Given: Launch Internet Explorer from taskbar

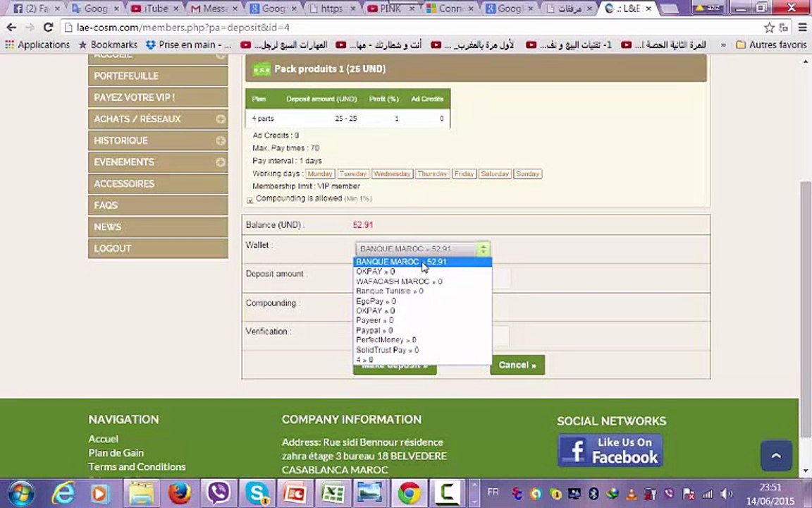Looking at the screenshot, I should (x=63, y=493).
